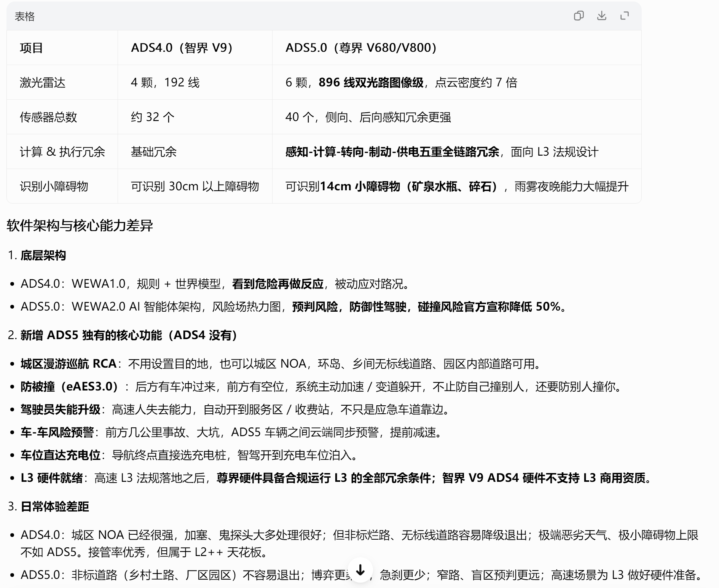Copy the table with the copy icon

coord(579,16)
